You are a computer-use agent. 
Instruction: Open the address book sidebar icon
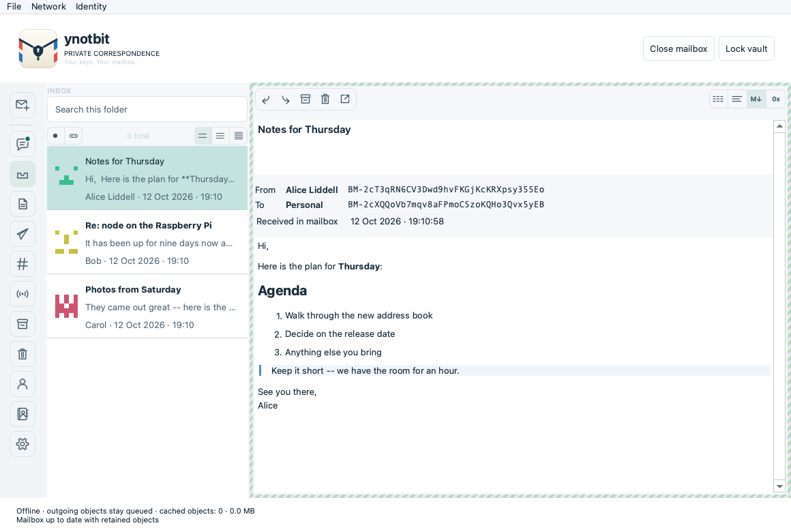[x=23, y=414]
